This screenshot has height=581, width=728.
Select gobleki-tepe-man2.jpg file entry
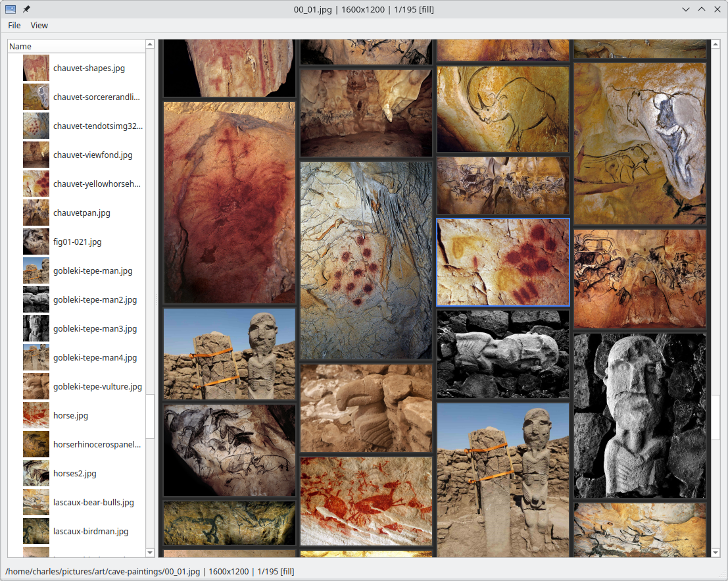coord(95,299)
